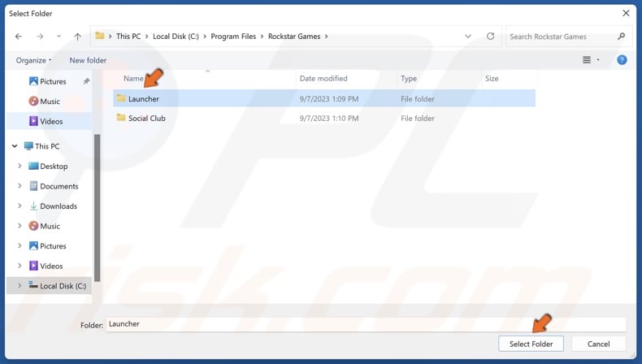This screenshot has width=642, height=364.
Task: Select Documents under This PC
Action: pos(59,186)
